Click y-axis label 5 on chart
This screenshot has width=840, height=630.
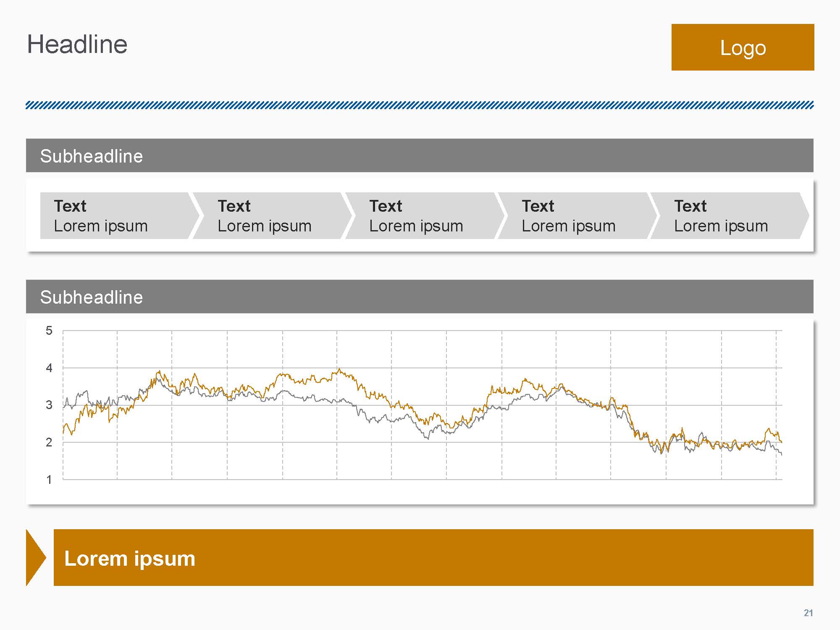[x=49, y=331]
